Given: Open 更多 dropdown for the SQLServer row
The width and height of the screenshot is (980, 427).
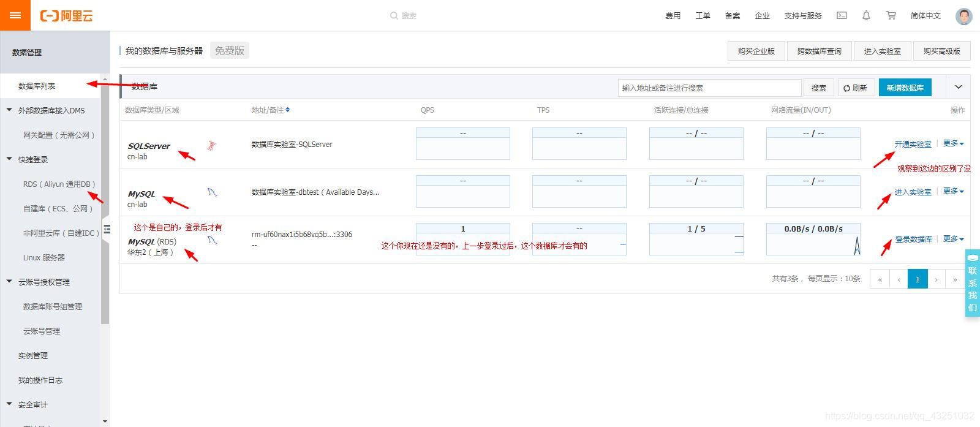Looking at the screenshot, I should 954,143.
